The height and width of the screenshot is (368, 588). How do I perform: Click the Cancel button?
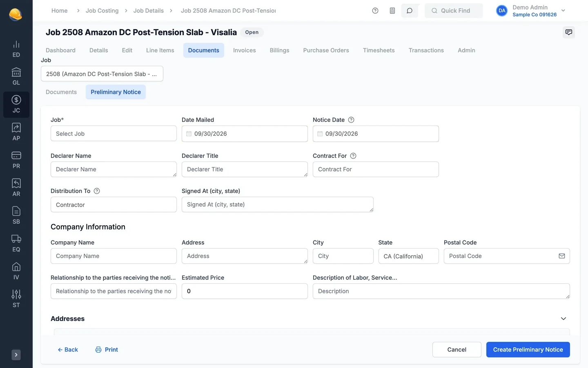(x=457, y=350)
